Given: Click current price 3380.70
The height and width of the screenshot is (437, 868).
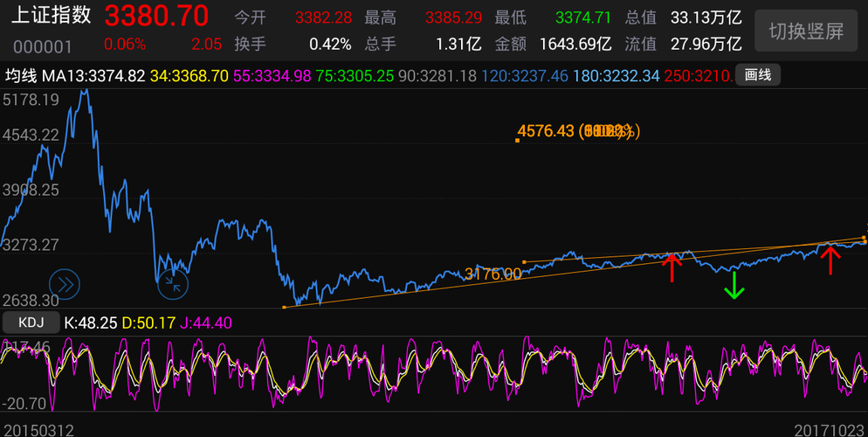Looking at the screenshot, I should coord(156,16).
